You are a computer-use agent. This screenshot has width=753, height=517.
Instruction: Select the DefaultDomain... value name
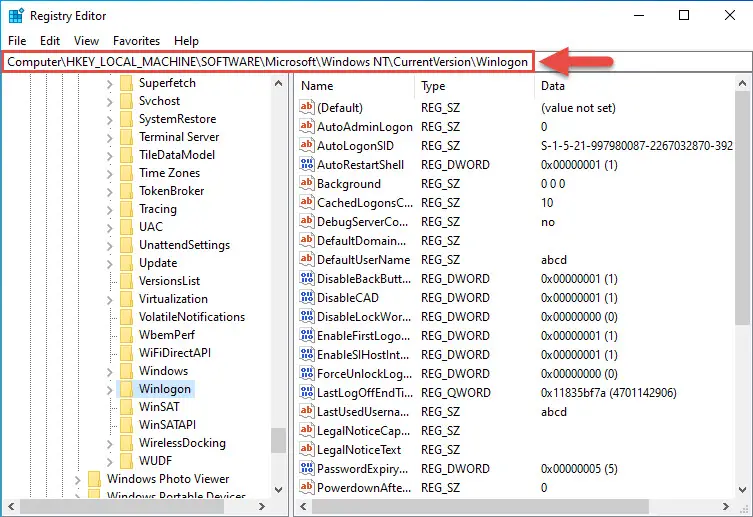(x=361, y=240)
